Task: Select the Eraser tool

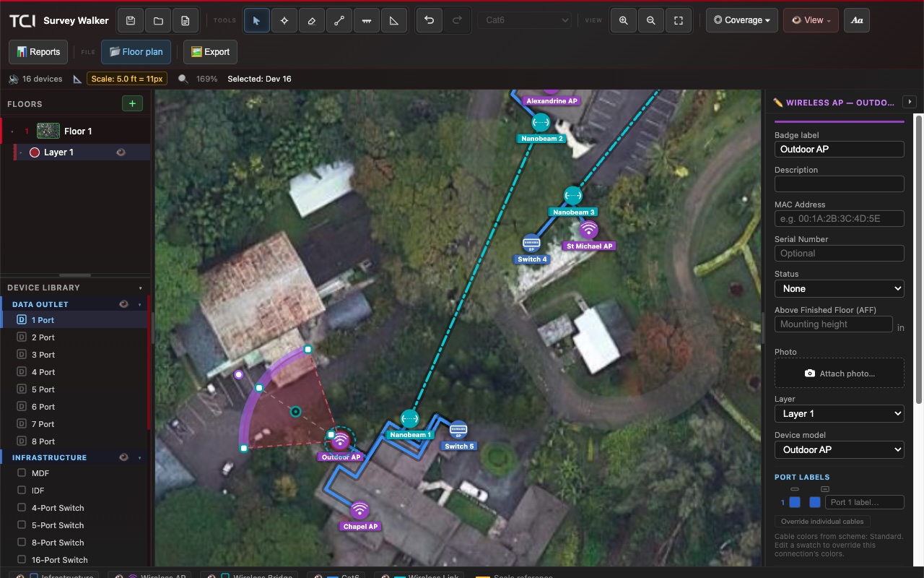Action: pyautogui.click(x=312, y=20)
